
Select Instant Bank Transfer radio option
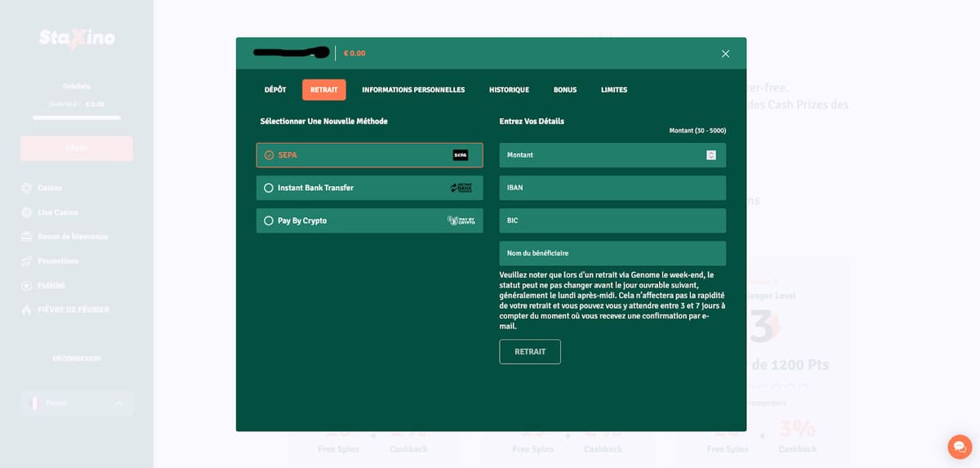click(x=269, y=188)
